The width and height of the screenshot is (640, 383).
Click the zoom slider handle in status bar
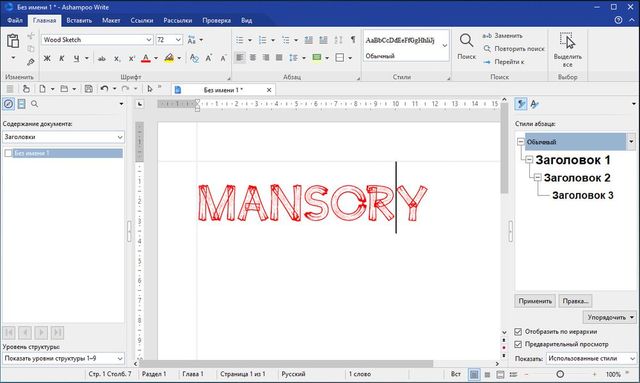[x=560, y=374]
